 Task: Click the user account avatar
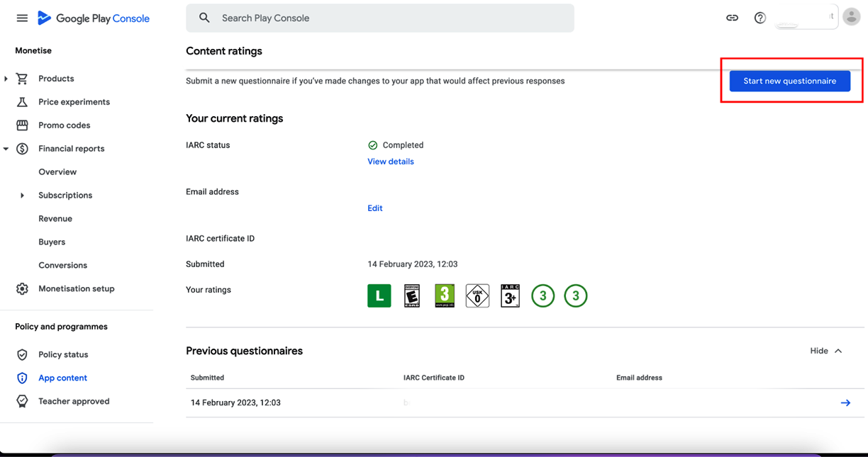[x=851, y=18]
